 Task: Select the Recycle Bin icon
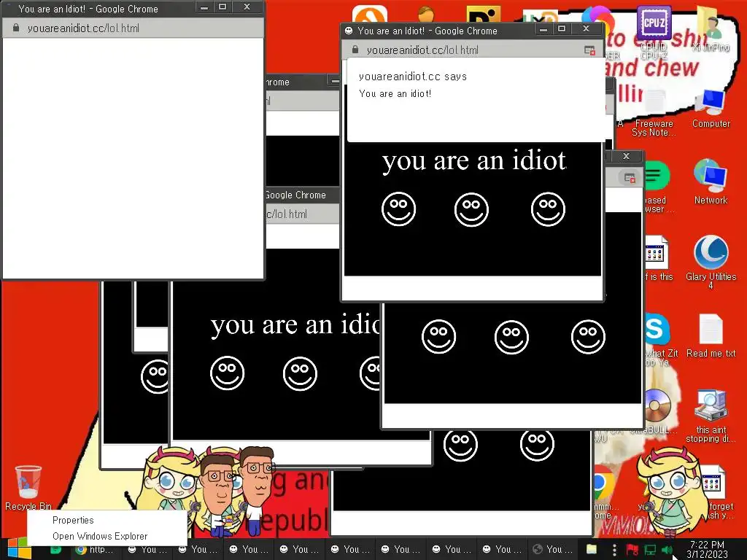(28, 487)
